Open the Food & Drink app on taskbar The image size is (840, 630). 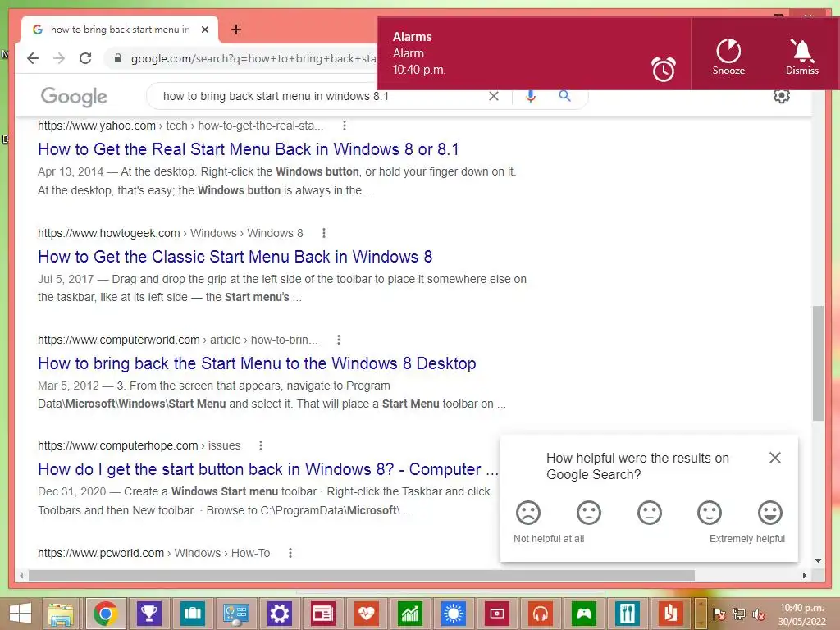pyautogui.click(x=628, y=614)
